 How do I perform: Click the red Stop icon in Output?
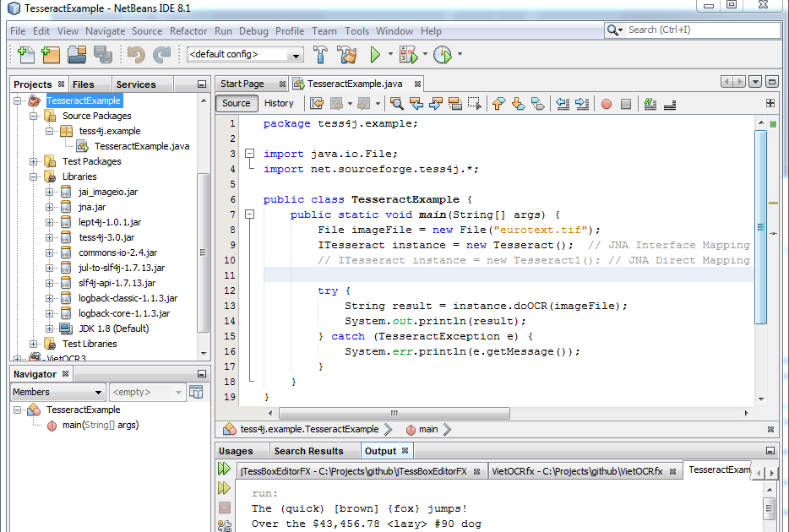[x=225, y=508]
